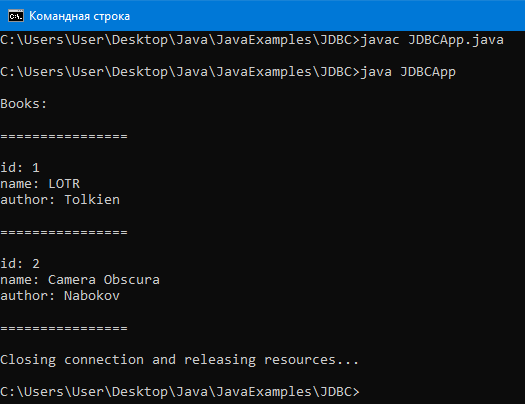Open the Command Prompt system menu icon

16,16
